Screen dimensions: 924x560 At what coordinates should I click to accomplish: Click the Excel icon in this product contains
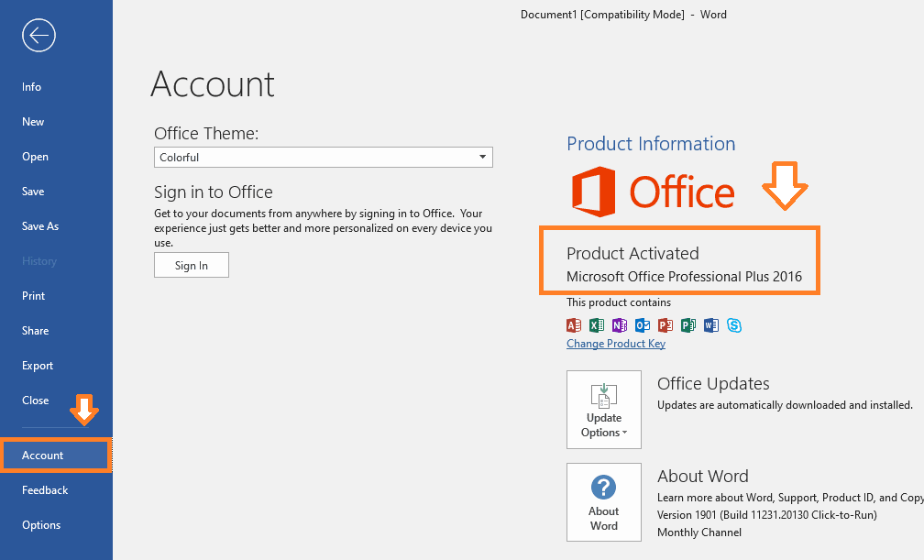pyautogui.click(x=597, y=325)
